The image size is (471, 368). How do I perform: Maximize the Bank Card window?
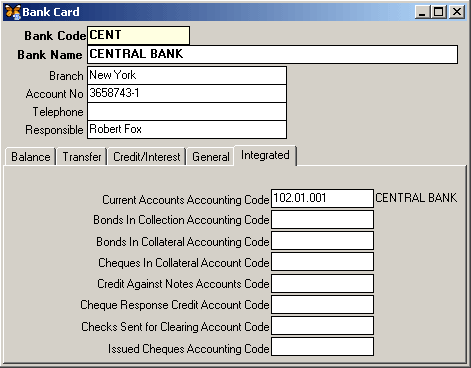tap(438, 12)
